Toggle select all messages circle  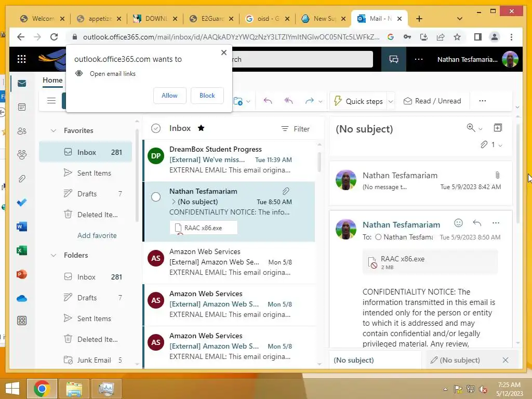click(156, 128)
